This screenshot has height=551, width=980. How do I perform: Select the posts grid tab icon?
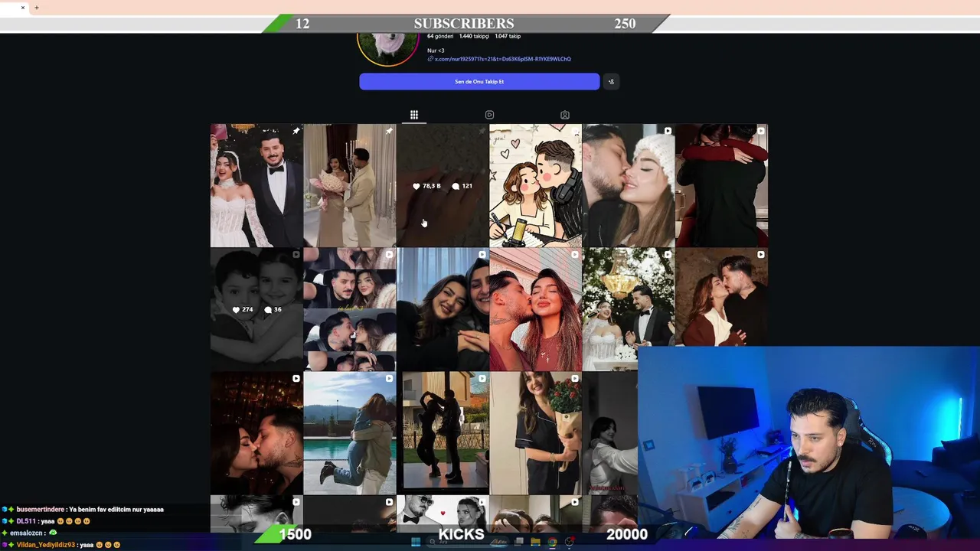413,115
